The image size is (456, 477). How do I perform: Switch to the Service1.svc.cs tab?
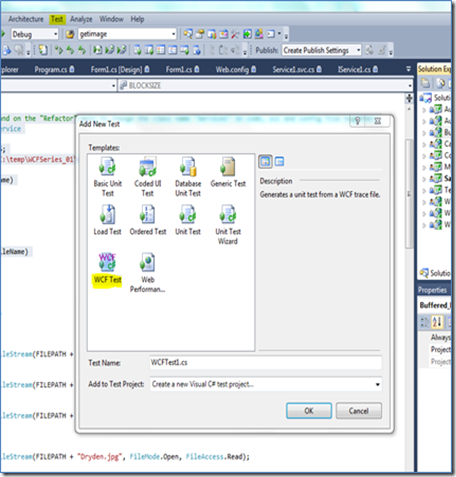coord(297,69)
